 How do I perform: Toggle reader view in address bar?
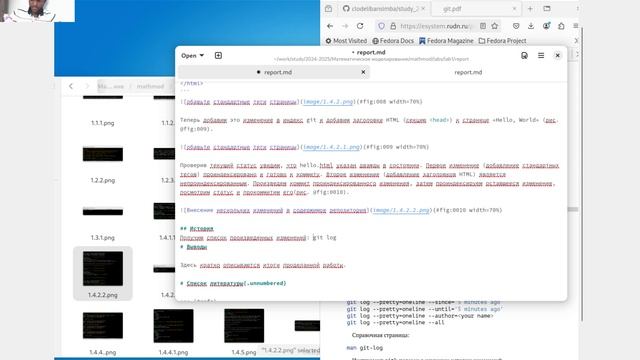pyautogui.click(x=483, y=26)
